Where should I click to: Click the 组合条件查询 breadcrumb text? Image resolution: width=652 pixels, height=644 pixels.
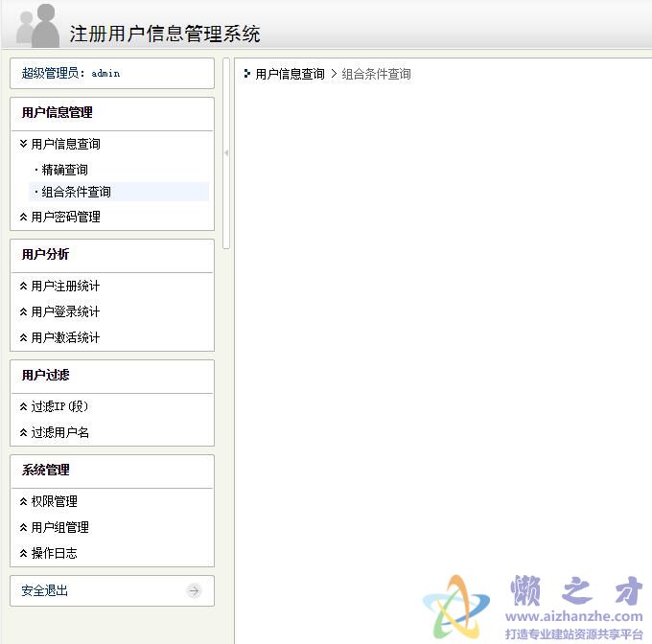[x=376, y=74]
